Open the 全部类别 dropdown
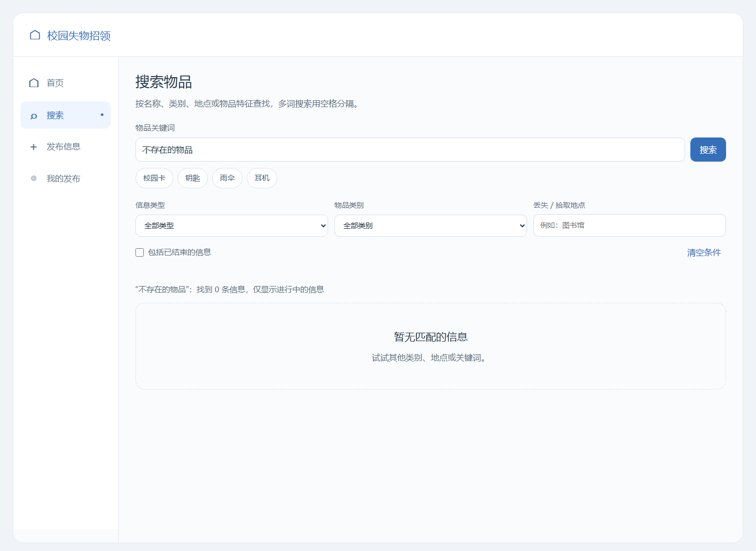The image size is (756, 551). click(430, 226)
